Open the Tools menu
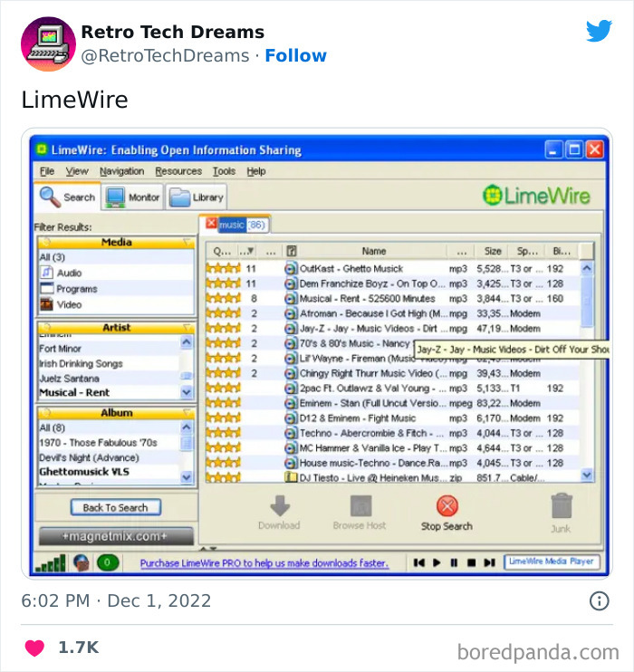 pyautogui.click(x=224, y=171)
